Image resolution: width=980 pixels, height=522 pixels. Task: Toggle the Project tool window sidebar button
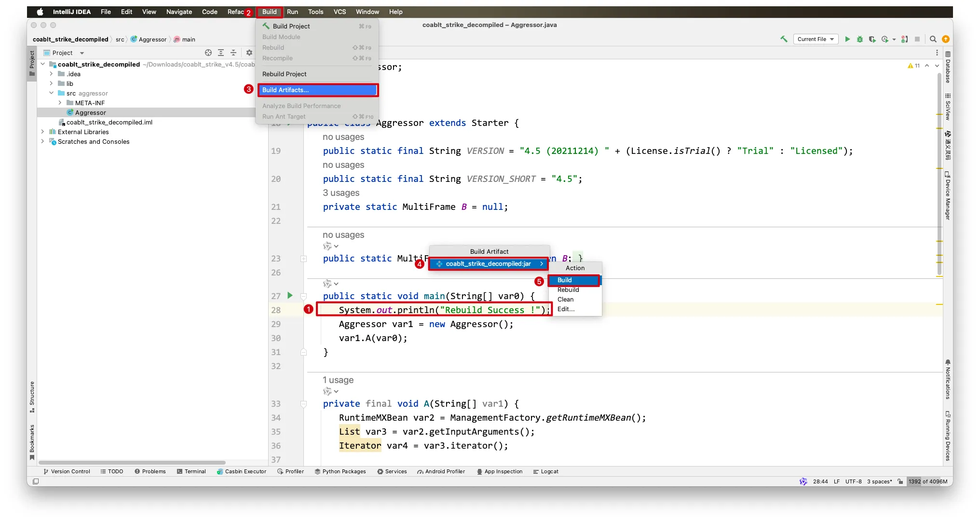(x=32, y=63)
